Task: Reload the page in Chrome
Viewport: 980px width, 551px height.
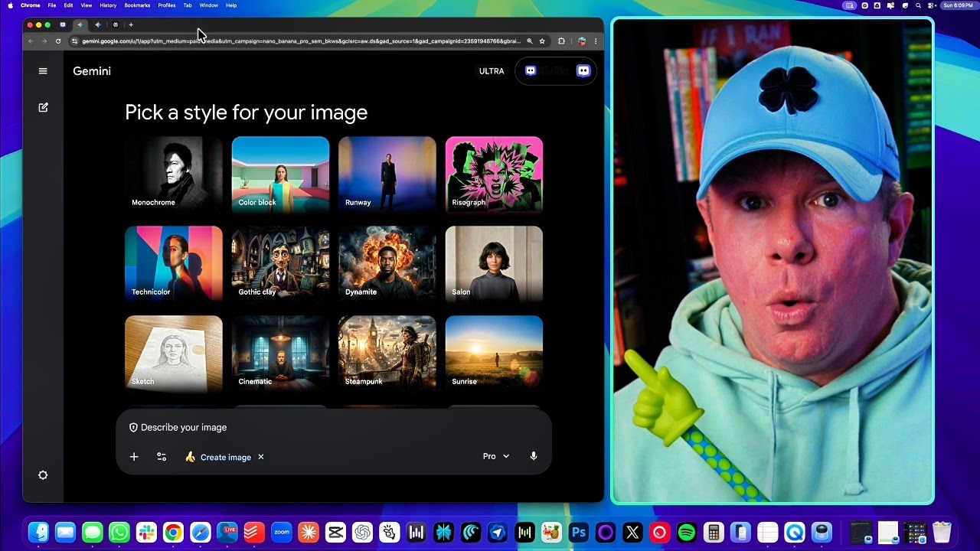Action: click(x=58, y=41)
